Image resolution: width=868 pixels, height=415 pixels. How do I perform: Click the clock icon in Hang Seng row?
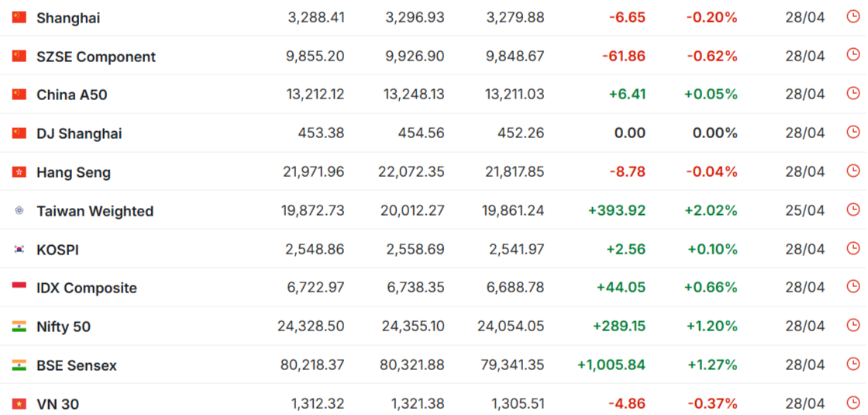coord(852,171)
